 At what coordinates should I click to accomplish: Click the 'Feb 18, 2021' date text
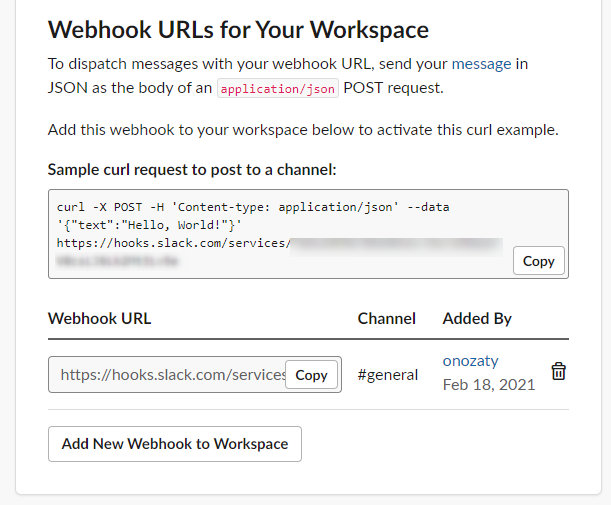(489, 385)
